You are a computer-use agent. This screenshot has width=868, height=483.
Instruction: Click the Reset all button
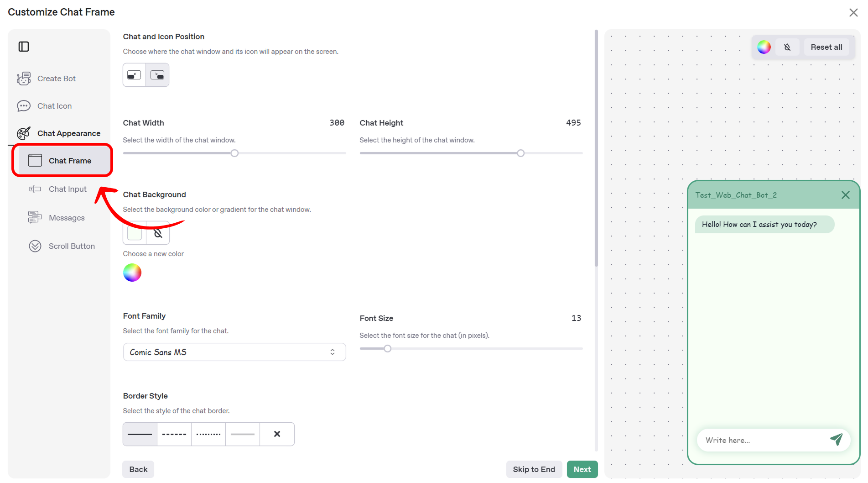tap(826, 47)
